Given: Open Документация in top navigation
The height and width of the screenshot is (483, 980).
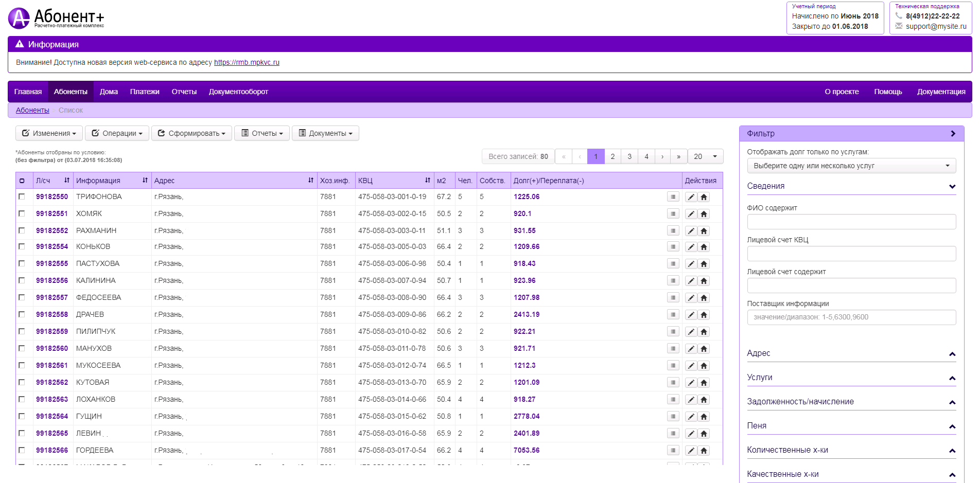Looking at the screenshot, I should tap(941, 92).
